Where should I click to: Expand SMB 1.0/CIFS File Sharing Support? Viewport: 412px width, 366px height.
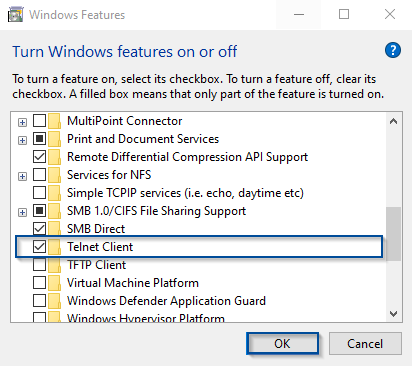[x=22, y=212]
